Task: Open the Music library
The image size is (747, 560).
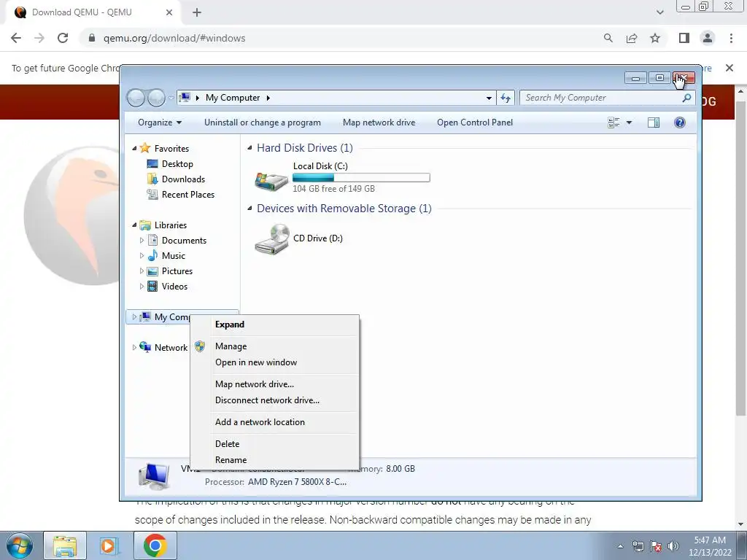Action: point(174,256)
